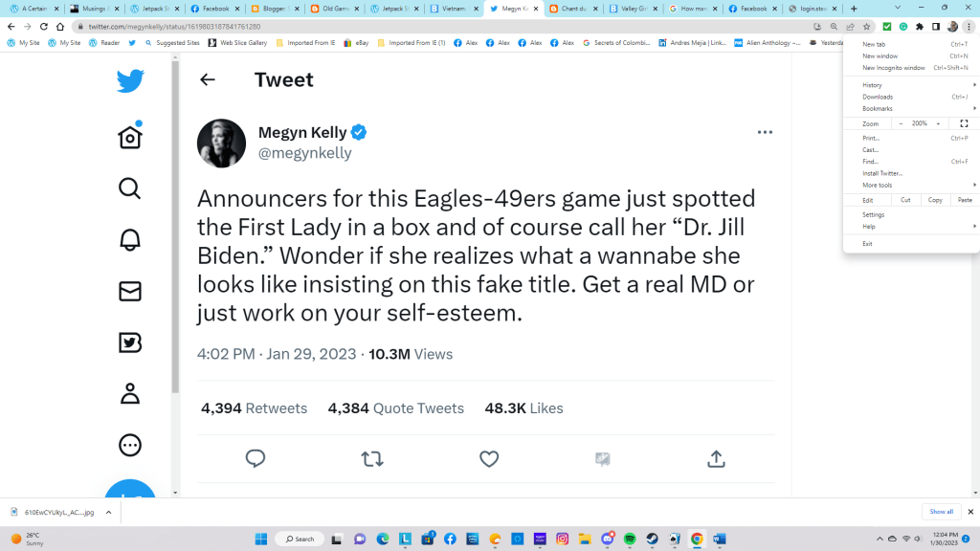The image size is (980, 551).
Task: Open Twitter Messages envelope icon
Action: 130,291
